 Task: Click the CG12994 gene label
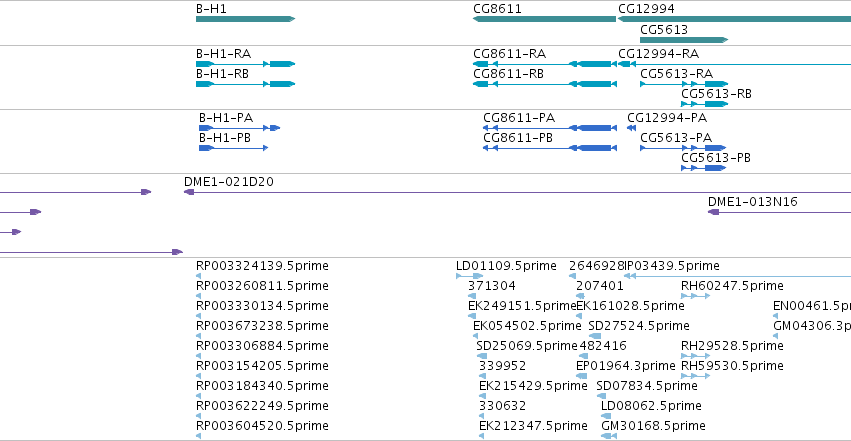pyautogui.click(x=646, y=9)
